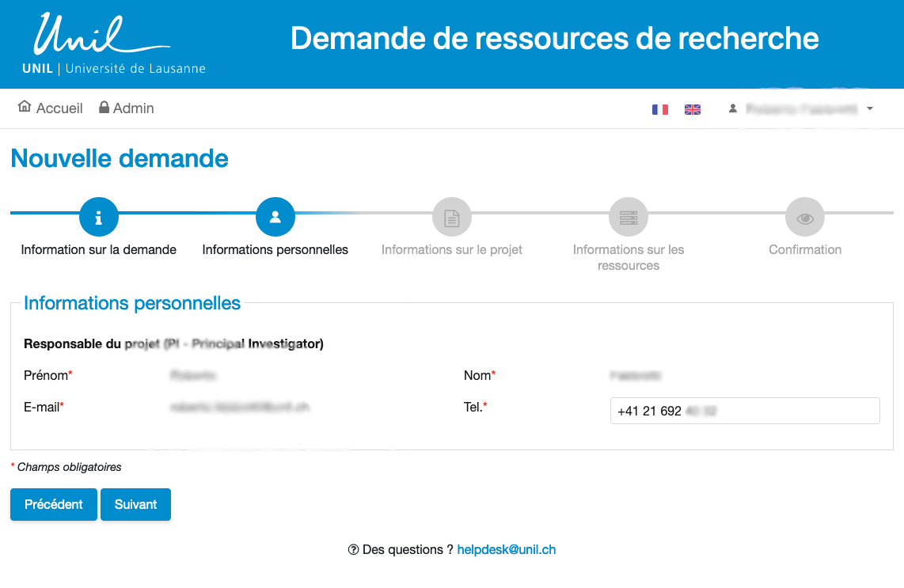Click the document step circle icon
Image resolution: width=904 pixels, height=588 pixels.
[x=452, y=217]
